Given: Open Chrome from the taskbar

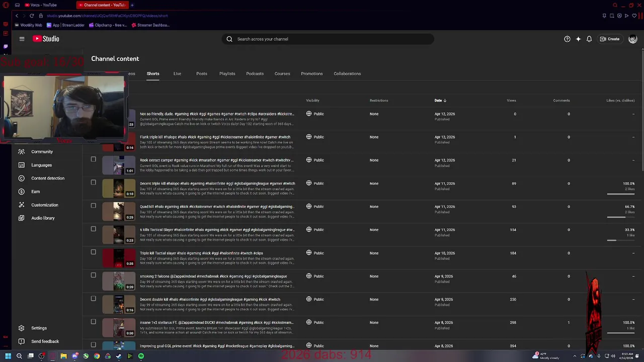Looking at the screenshot, I should pos(97,356).
